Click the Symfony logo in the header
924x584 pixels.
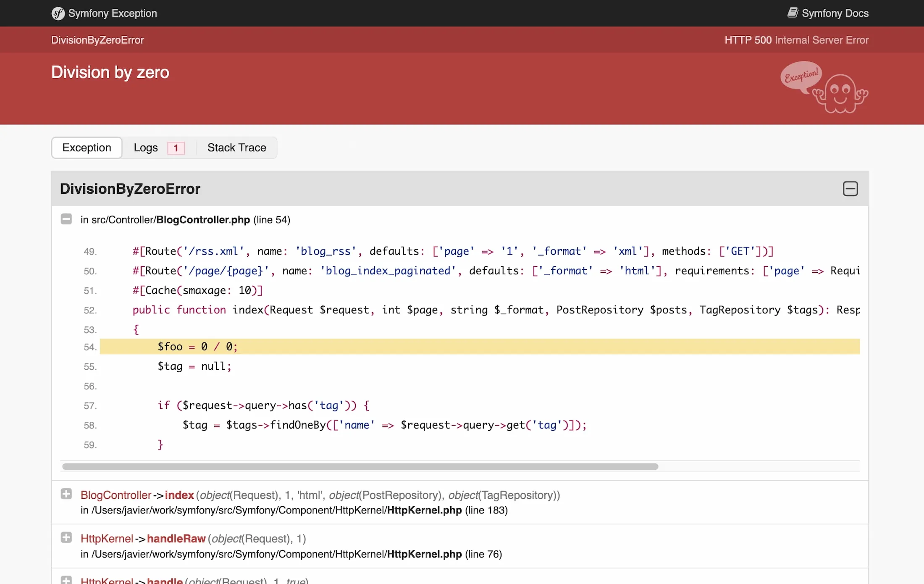(x=58, y=13)
